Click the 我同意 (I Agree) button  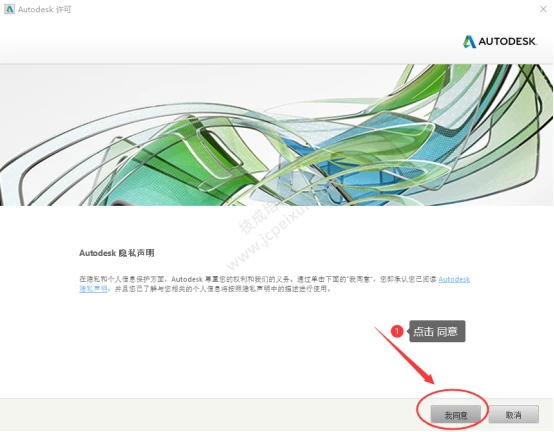tap(455, 415)
